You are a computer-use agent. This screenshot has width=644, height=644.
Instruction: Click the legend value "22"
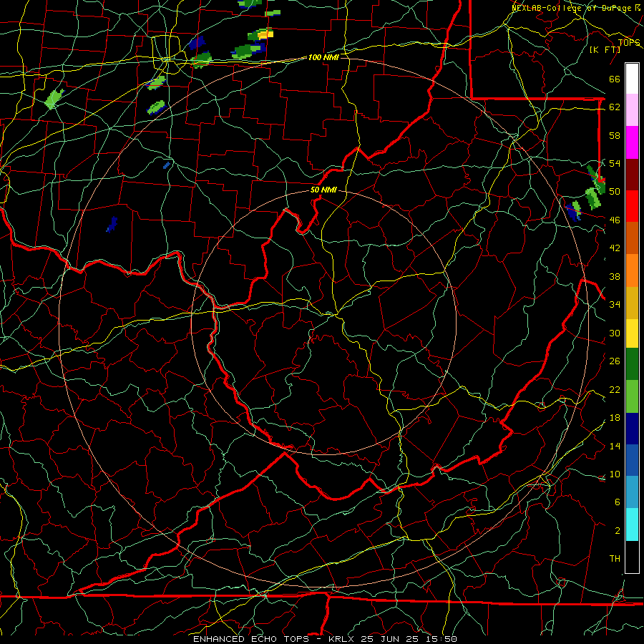(615, 390)
